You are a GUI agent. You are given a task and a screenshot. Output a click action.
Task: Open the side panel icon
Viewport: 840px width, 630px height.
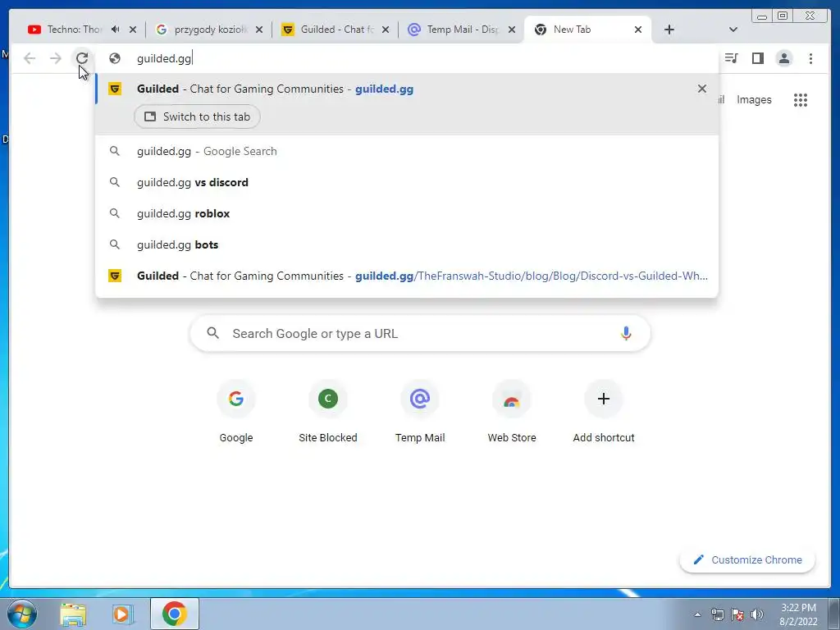[x=757, y=58]
